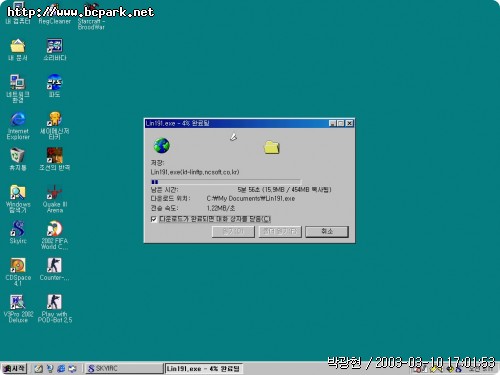This screenshot has height=375, width=500.
Task: Click the first quick launch icon beside Start
Action: coord(38,369)
